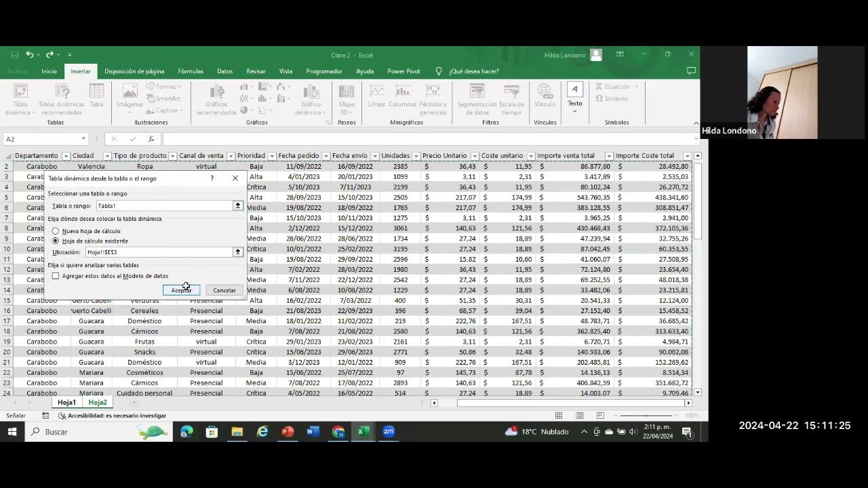This screenshot has width=868, height=488.
Task: Click the Ubicación input field
Action: (158, 251)
